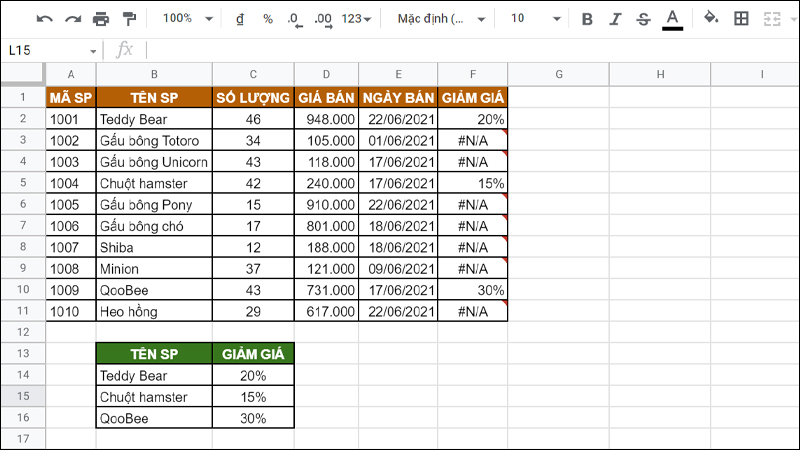800x450 pixels.
Task: Open the Name box dropdown arrow
Action: [93, 51]
